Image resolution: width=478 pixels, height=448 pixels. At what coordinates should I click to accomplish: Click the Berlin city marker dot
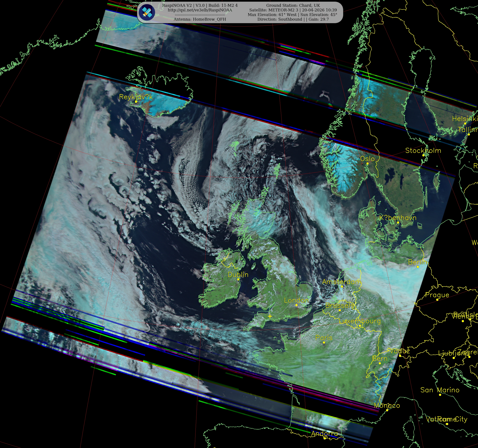coord(418,267)
